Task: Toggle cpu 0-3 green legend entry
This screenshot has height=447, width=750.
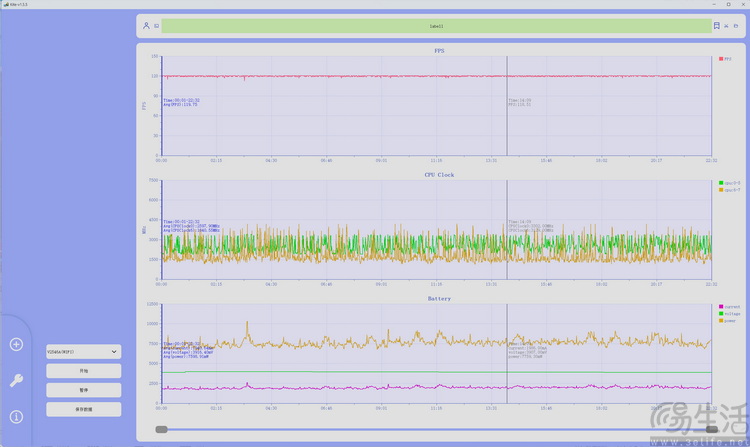Action: click(x=721, y=183)
